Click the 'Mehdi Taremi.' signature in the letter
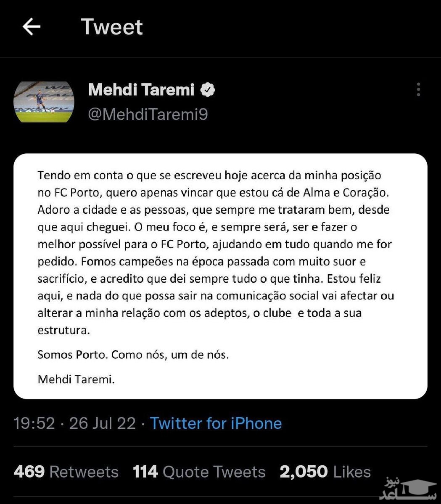The image size is (441, 504). click(x=76, y=380)
